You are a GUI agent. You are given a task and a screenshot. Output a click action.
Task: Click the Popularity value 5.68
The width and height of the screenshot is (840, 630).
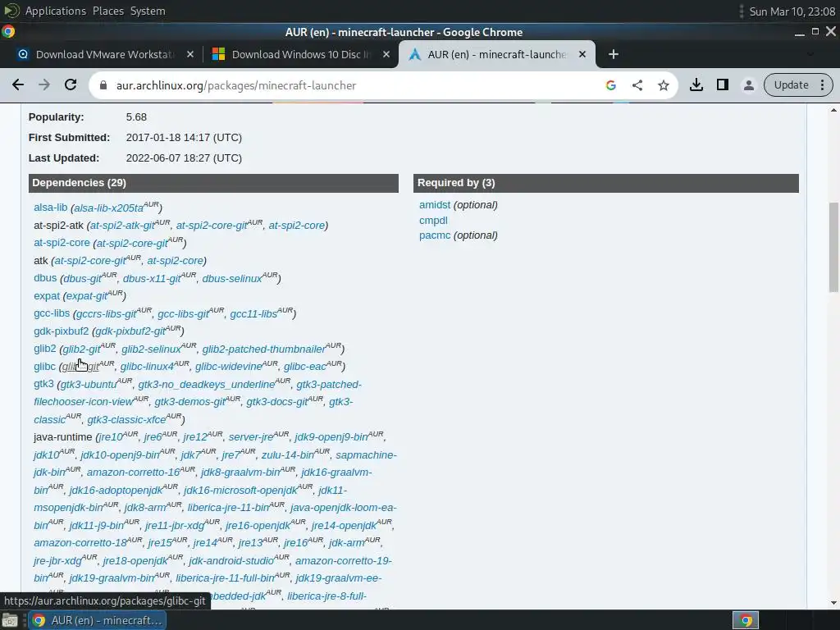coord(136,116)
